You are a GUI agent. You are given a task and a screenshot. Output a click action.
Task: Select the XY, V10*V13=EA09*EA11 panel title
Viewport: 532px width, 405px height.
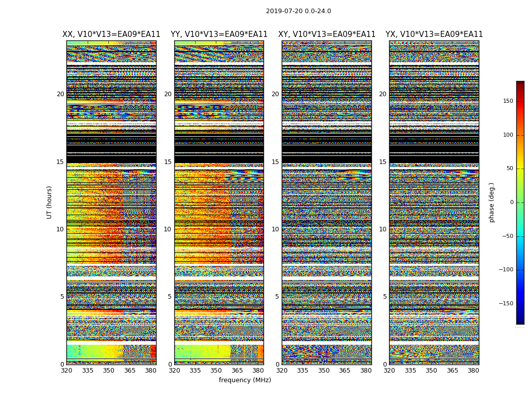click(x=327, y=34)
